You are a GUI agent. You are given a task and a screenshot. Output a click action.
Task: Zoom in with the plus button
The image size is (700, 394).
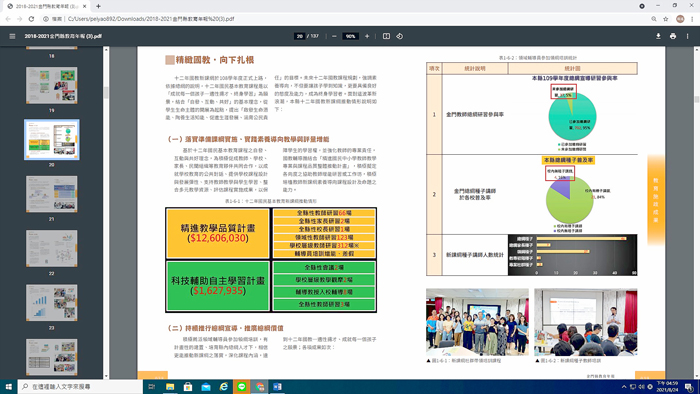[367, 36]
